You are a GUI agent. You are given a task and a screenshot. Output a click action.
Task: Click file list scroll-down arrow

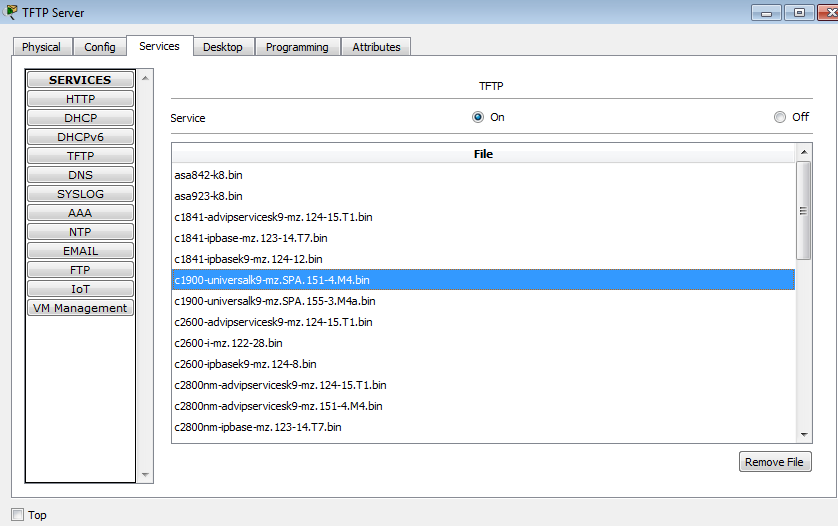tap(804, 435)
